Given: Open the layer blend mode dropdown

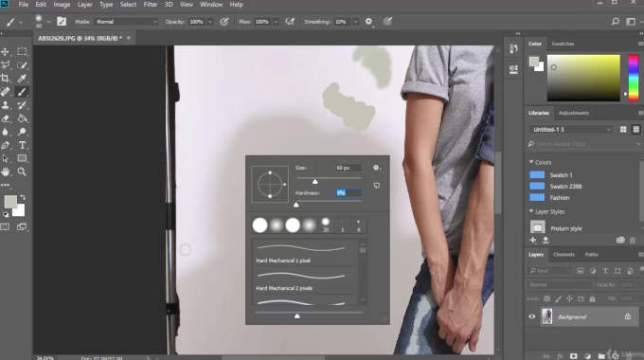Looking at the screenshot, I should (x=559, y=284).
